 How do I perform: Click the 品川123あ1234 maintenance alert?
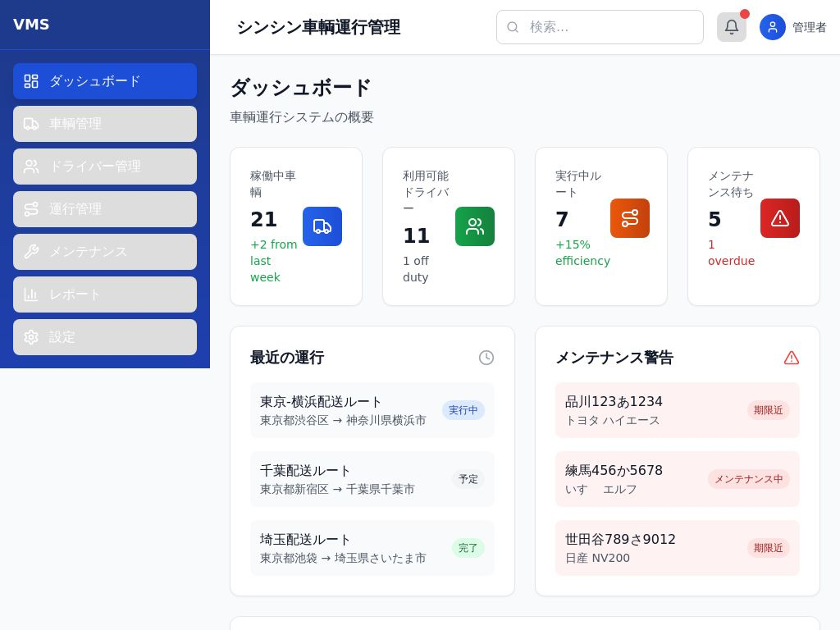click(x=648, y=410)
